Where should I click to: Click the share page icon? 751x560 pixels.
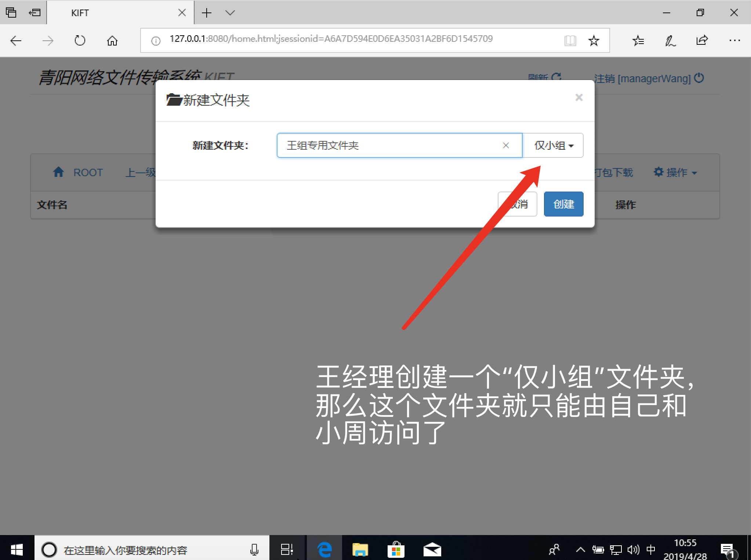coord(702,40)
